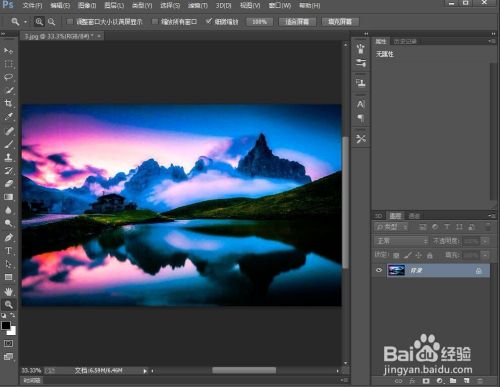Image resolution: width=500 pixels, height=387 pixels.
Task: Select the Hand tool
Action: coord(8,291)
